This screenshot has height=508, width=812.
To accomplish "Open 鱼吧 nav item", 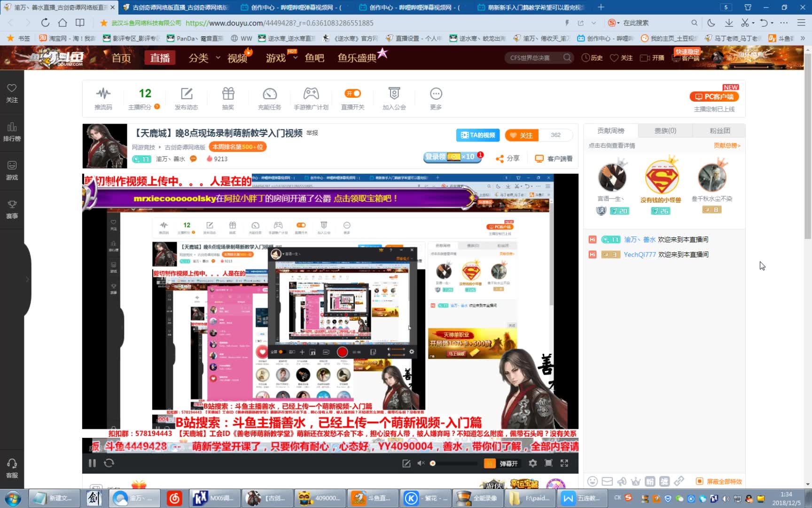I will [314, 57].
